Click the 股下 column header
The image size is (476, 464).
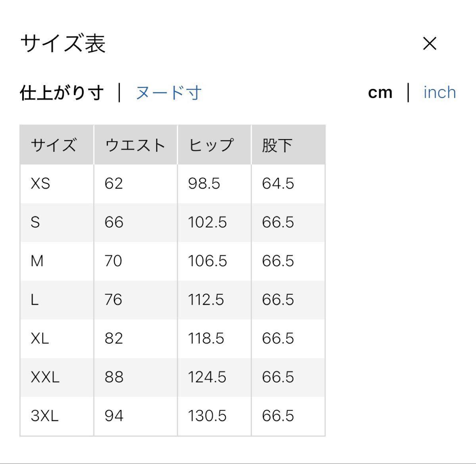277,145
